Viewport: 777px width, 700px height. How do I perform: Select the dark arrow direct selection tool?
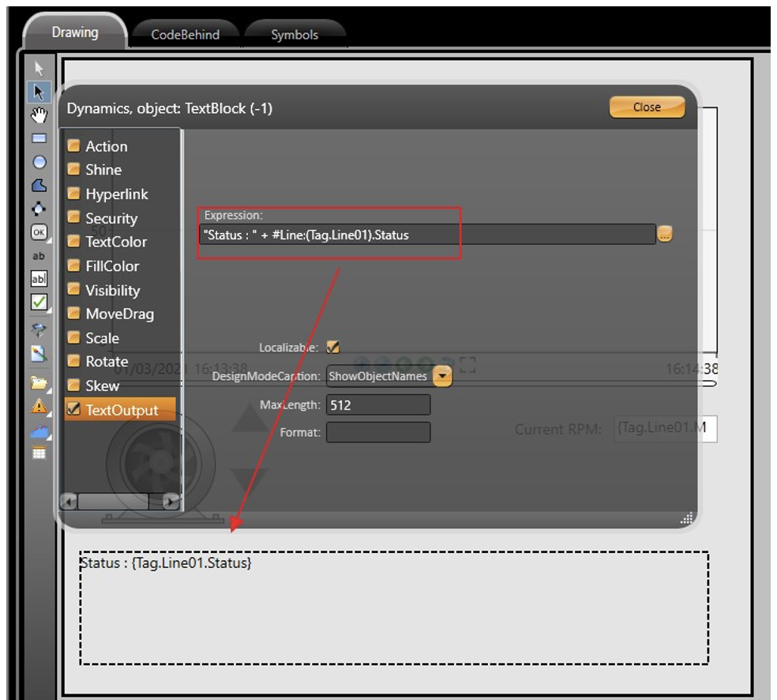(39, 92)
